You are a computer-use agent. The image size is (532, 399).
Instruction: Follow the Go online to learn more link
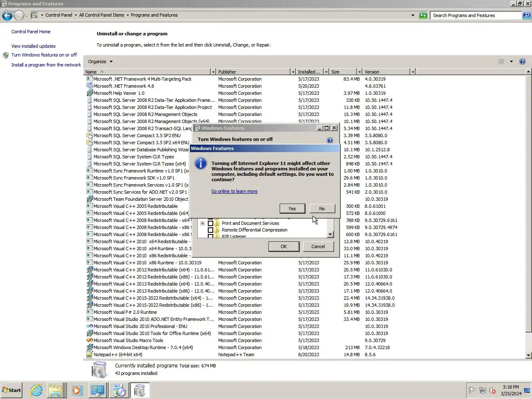234,191
